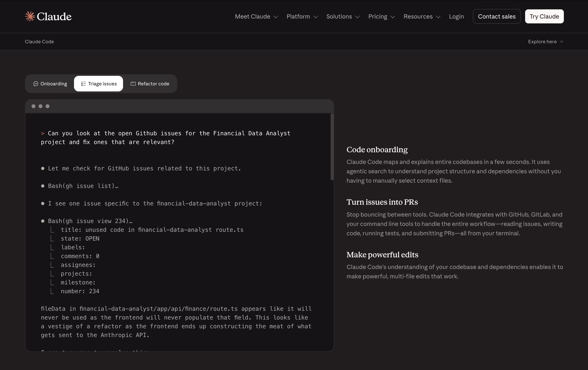Click the Turn issues into PRs description paragraph
Viewport: 588px width, 370px height.
[454, 224]
